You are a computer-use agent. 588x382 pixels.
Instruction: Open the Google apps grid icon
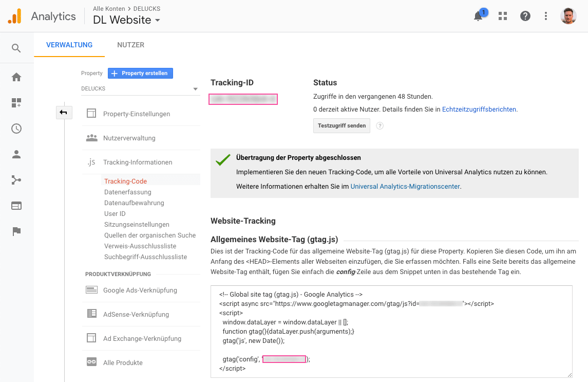pos(503,16)
